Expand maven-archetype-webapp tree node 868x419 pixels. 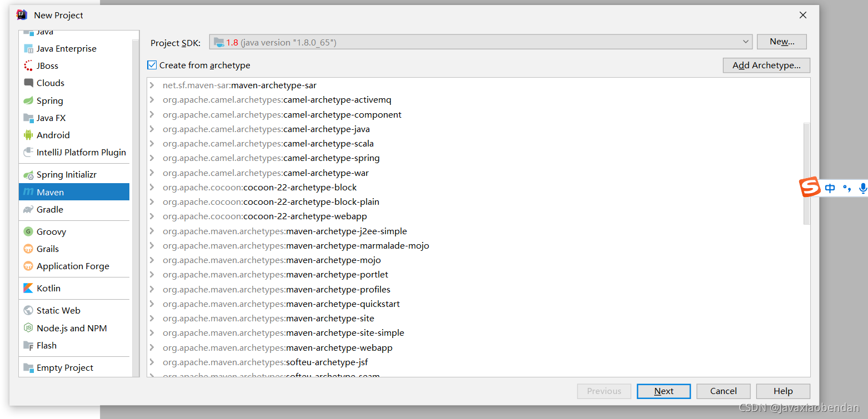click(x=152, y=348)
